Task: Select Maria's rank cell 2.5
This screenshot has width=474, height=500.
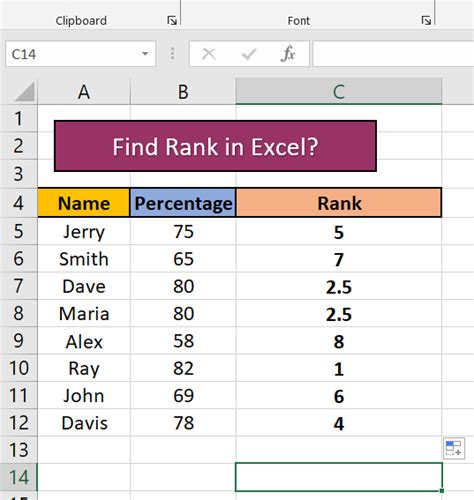Action: (339, 313)
